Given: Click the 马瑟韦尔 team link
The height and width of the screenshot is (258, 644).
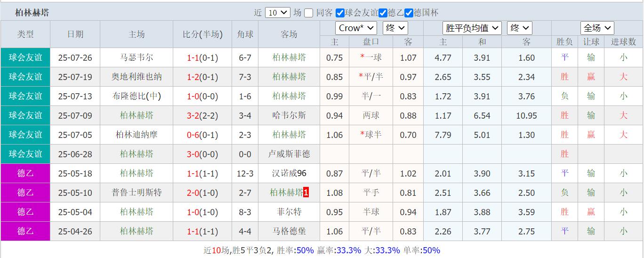Looking at the screenshot, I should tap(137, 58).
